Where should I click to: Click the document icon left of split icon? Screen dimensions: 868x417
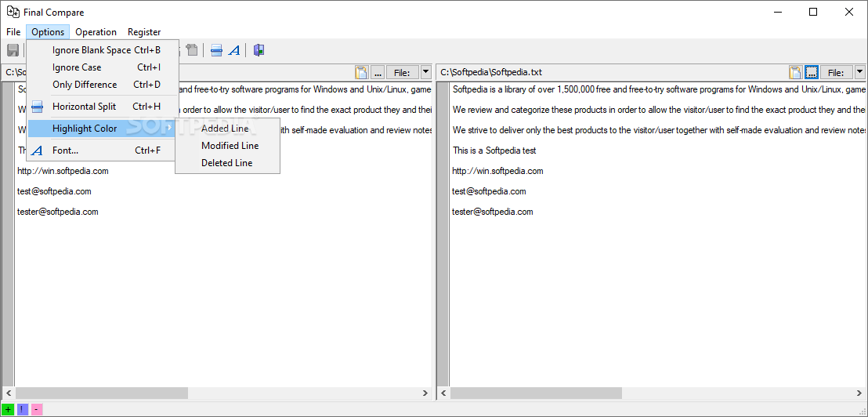pos(192,50)
